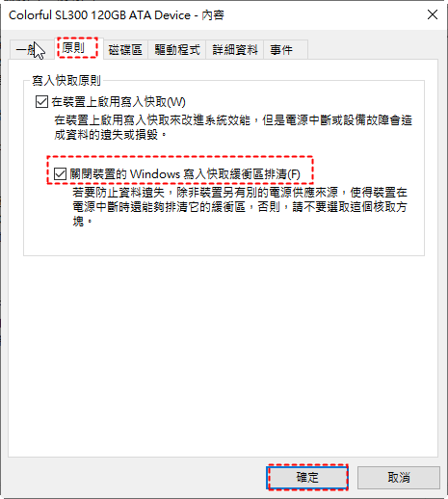The width and height of the screenshot is (448, 499).
Task: Discard changes with the 取消 button
Action: click(399, 477)
